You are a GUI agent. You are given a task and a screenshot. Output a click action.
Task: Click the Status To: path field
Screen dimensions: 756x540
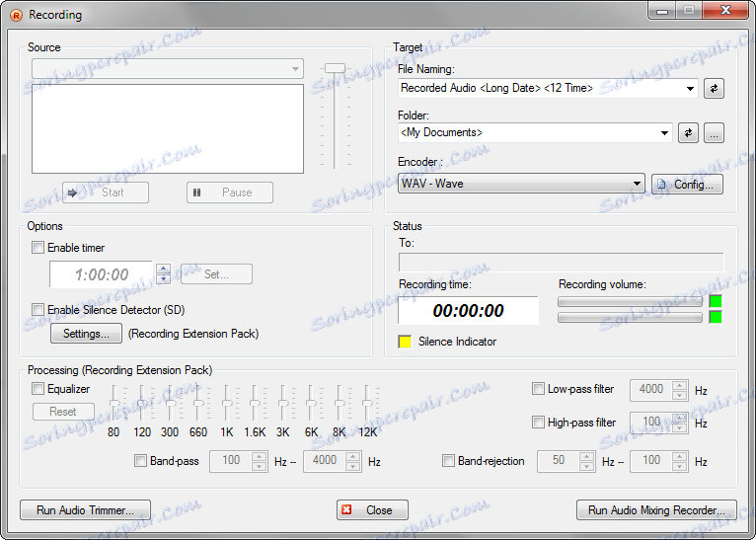(x=562, y=263)
